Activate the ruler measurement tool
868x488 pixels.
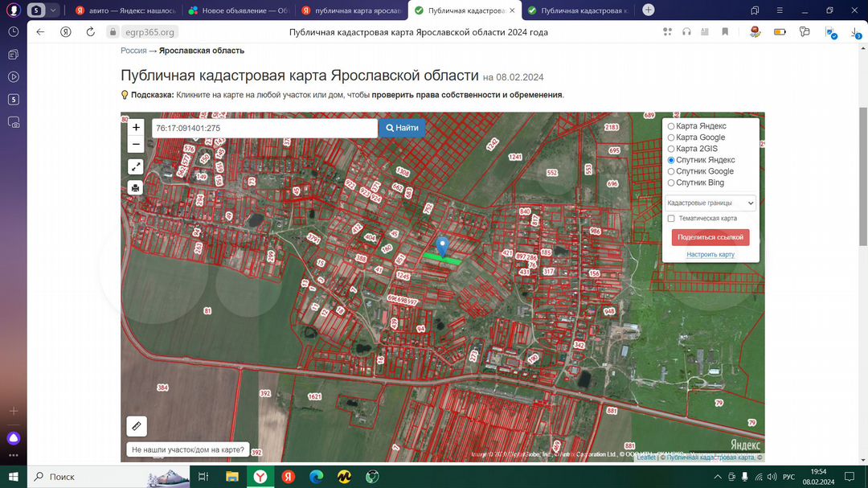click(x=137, y=426)
